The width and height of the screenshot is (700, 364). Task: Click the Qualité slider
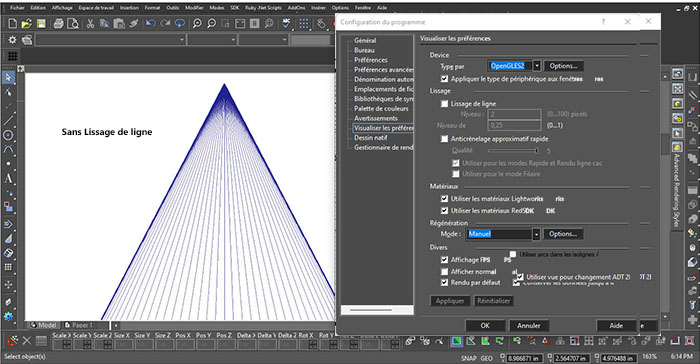(513, 151)
